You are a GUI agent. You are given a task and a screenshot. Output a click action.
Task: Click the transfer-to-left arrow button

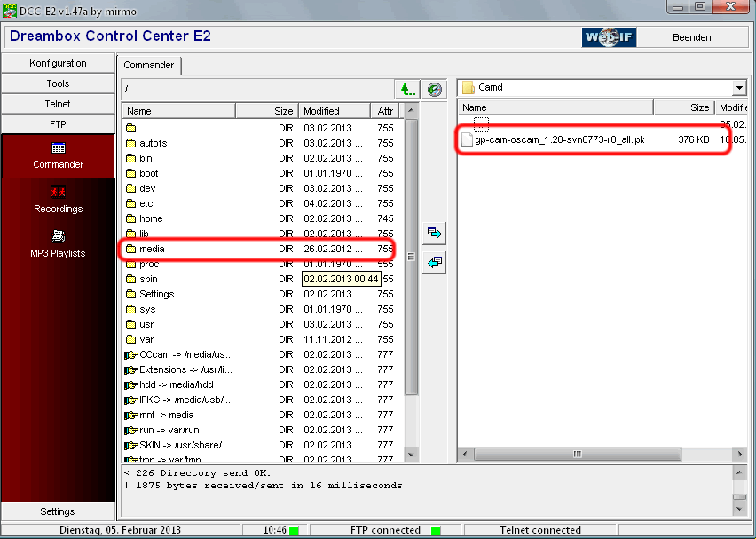click(434, 262)
